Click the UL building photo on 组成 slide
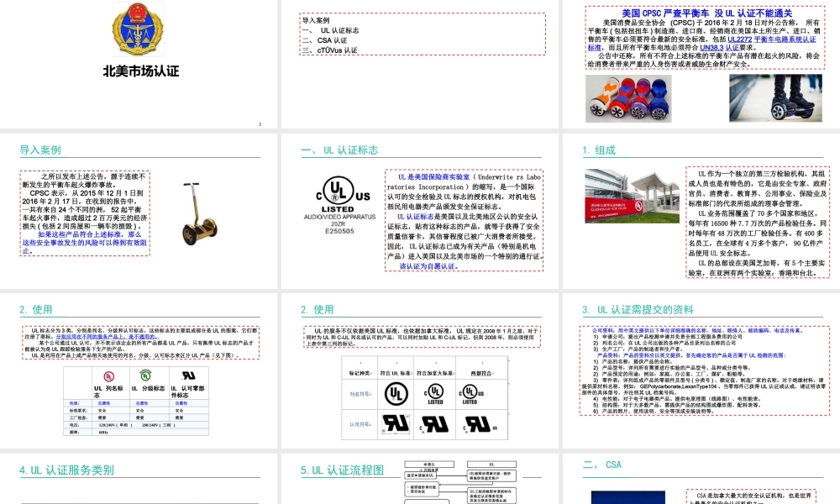Viewport: 840px width, 504px height. [x=626, y=197]
